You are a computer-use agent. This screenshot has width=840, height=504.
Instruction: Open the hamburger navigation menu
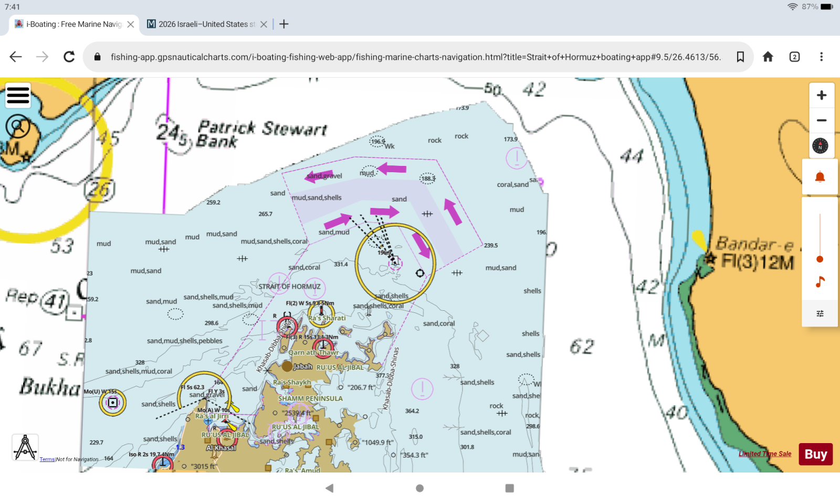(x=18, y=95)
